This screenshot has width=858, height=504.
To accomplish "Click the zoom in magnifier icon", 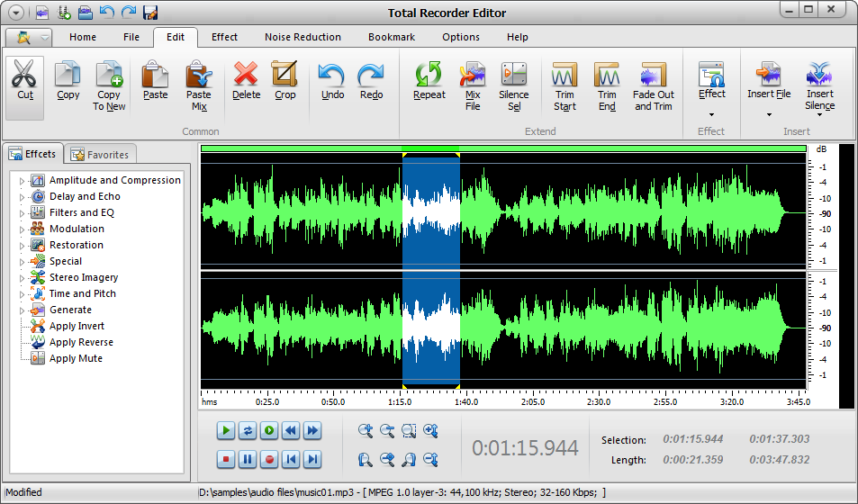I will 366,431.
